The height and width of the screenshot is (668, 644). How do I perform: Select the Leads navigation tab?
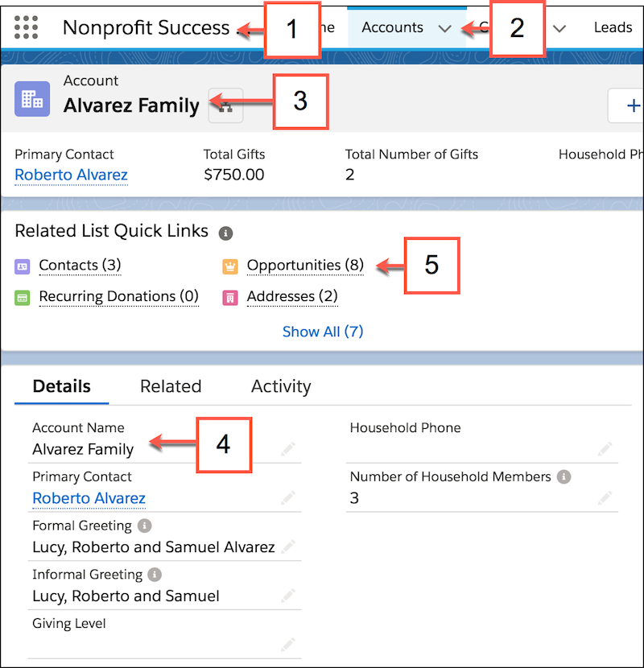613,27
